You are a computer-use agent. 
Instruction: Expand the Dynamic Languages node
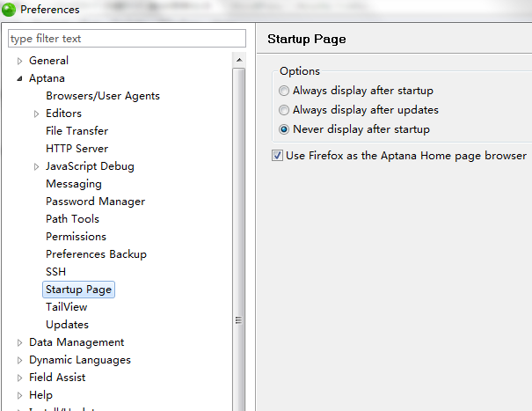[19, 360]
